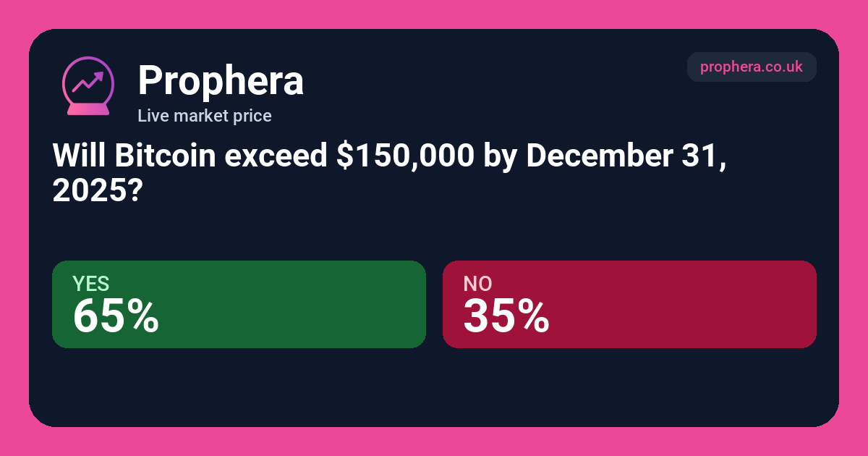Click the 35% price value
Image resolution: width=868 pixels, height=456 pixels.
tap(506, 316)
